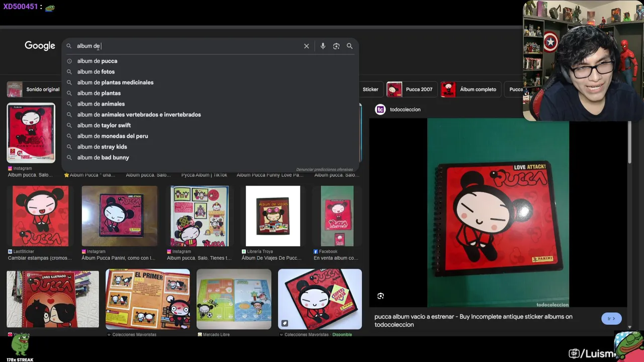This screenshot has width=644, height=362.
Task: Click the Facebook icon beside 'Facebook' label
Action: pyautogui.click(x=315, y=251)
